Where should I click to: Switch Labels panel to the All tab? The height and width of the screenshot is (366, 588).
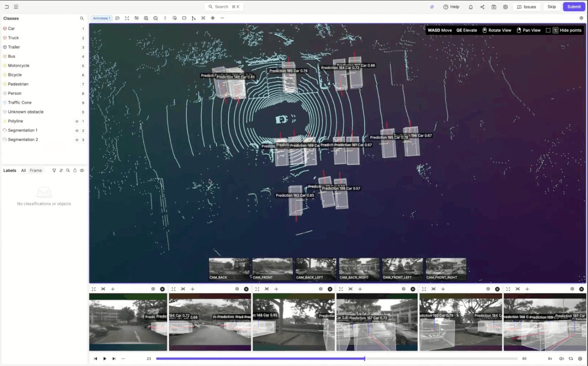(x=23, y=170)
